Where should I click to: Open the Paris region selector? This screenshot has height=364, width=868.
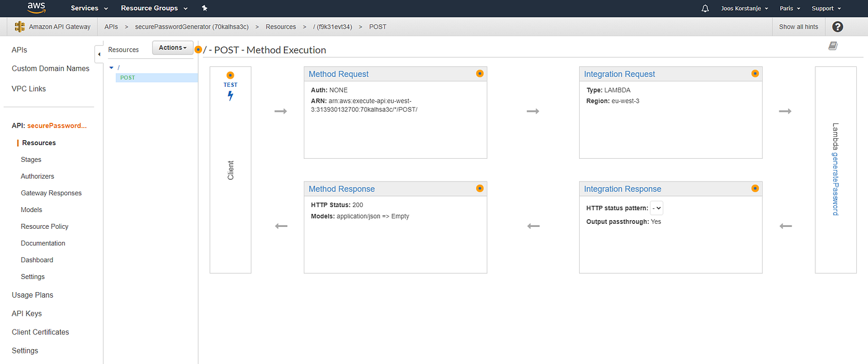pyautogui.click(x=790, y=9)
